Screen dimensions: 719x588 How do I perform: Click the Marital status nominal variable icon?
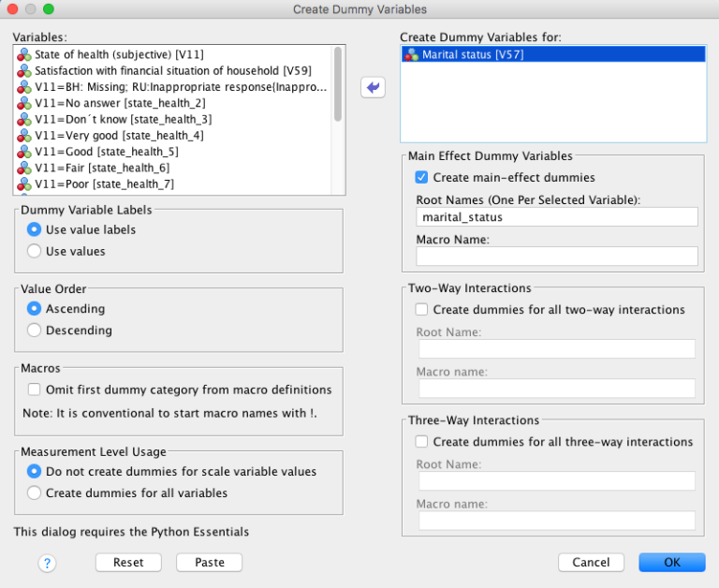pyautogui.click(x=411, y=55)
